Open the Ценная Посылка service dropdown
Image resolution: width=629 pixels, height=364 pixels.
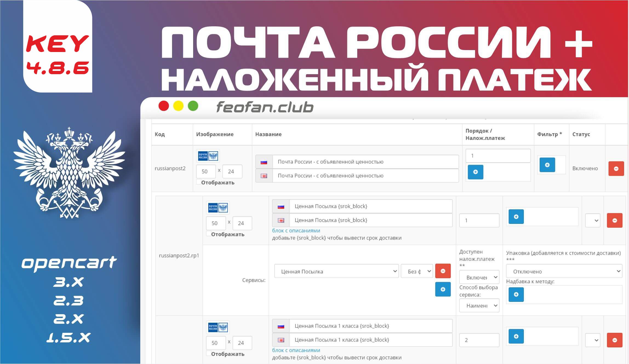click(x=336, y=271)
